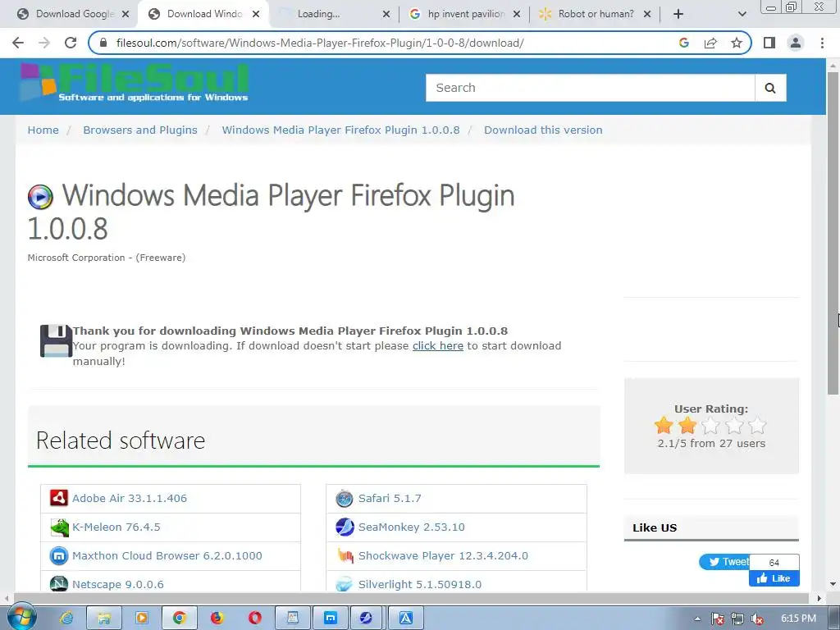Click the browser back arrow

tap(18, 43)
